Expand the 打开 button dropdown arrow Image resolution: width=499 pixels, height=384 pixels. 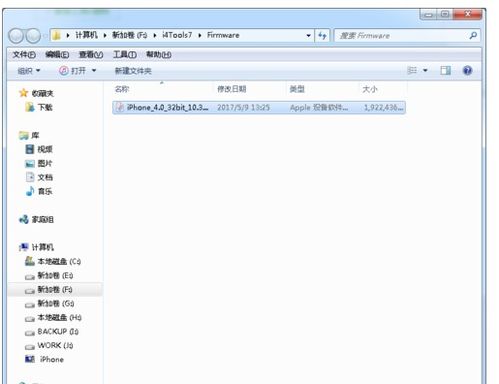tap(94, 71)
